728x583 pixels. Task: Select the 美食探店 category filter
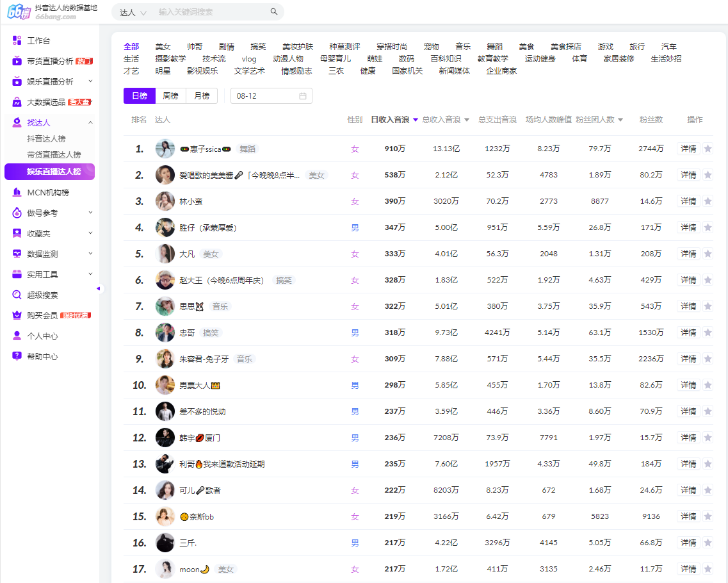pyautogui.click(x=565, y=47)
